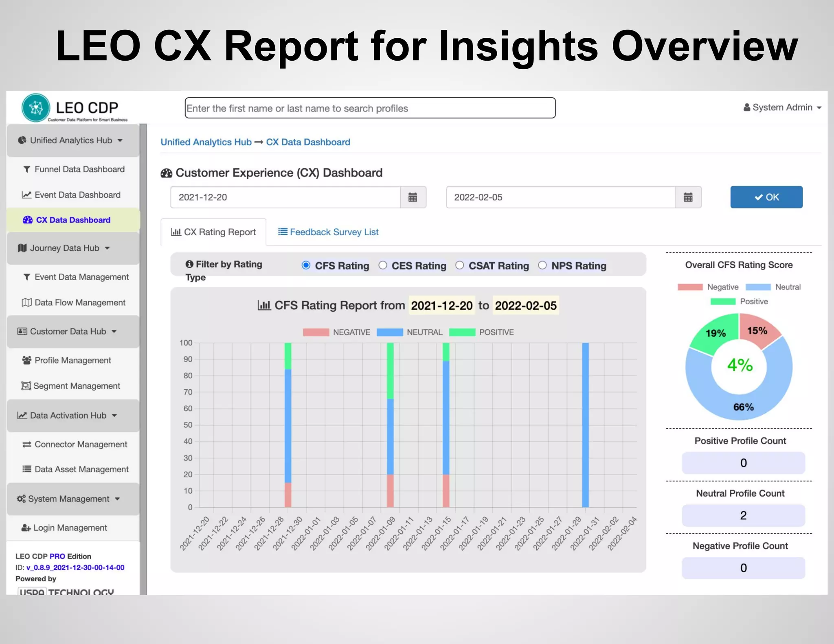Screen dimensions: 834x644
Task: Click the Event Data Dashboard line-chart icon
Action: (x=26, y=195)
